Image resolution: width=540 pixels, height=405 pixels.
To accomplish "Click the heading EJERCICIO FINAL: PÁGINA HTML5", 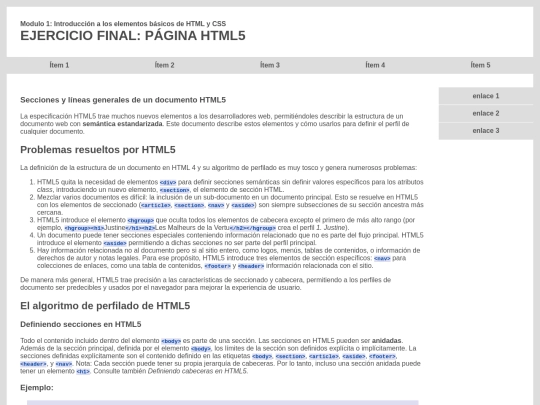I will coord(133,36).
